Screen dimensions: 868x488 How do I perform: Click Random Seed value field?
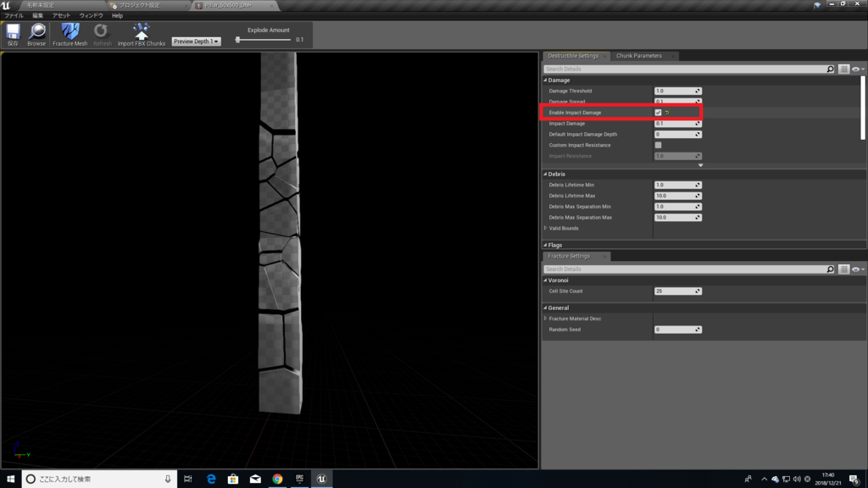[677, 330]
